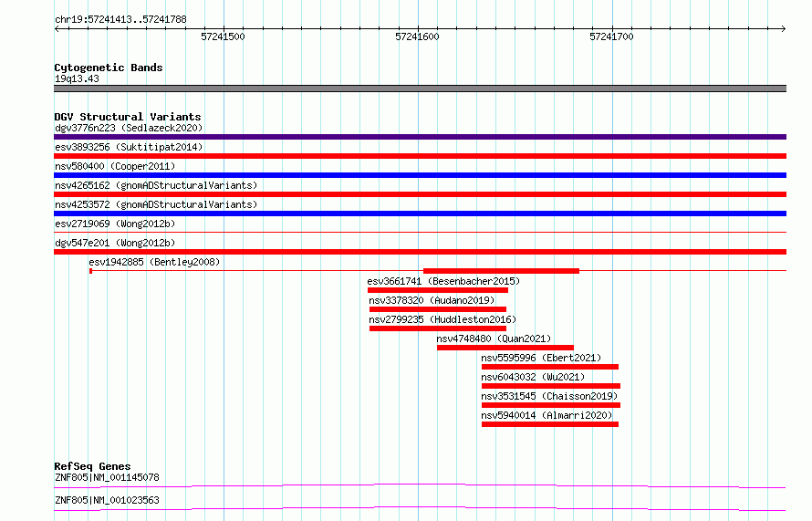The image size is (812, 521).
Task: Click magenta line of ZNF805|NM_001023563 transcript
Action: [420, 509]
